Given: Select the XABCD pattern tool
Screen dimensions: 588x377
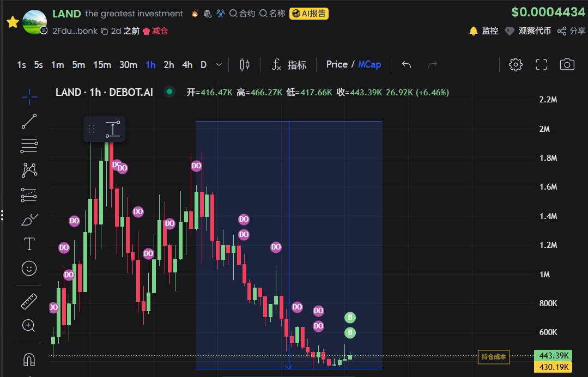Looking at the screenshot, I should click(x=29, y=170).
